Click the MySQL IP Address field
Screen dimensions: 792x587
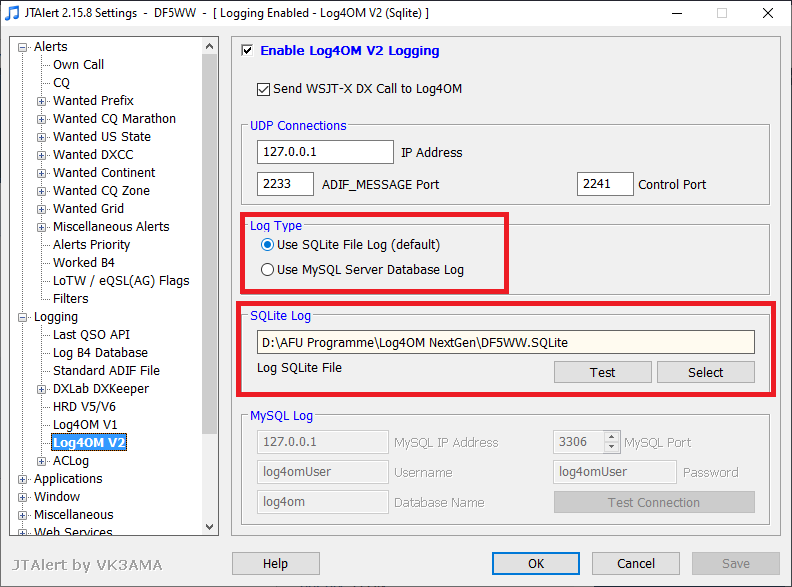click(x=323, y=442)
